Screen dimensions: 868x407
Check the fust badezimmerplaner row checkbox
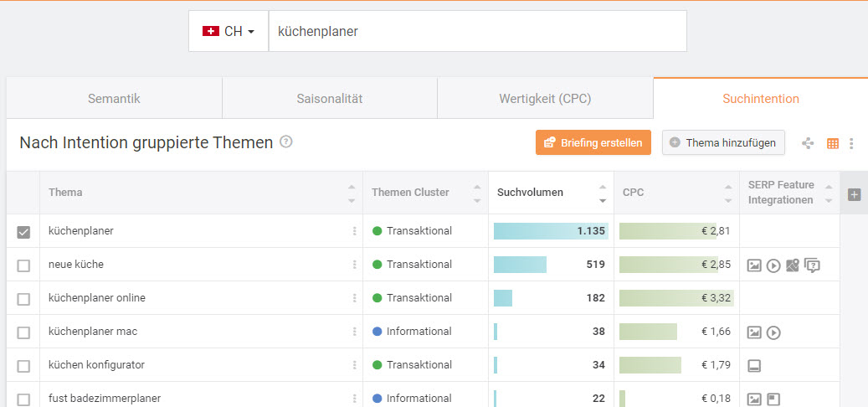(23, 399)
